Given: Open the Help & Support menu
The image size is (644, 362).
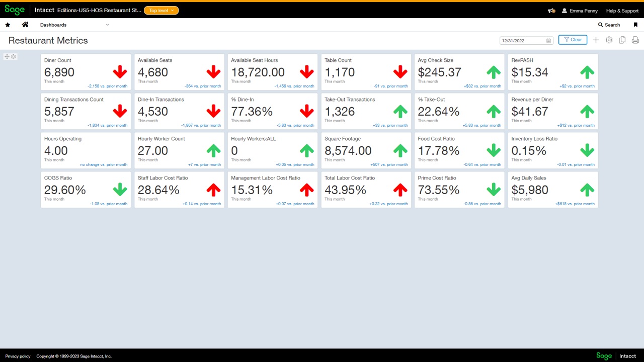Looking at the screenshot, I should click(622, 11).
